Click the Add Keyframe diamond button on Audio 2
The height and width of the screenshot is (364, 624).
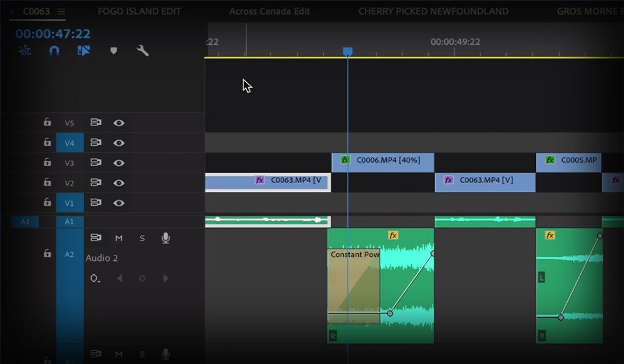(141, 279)
